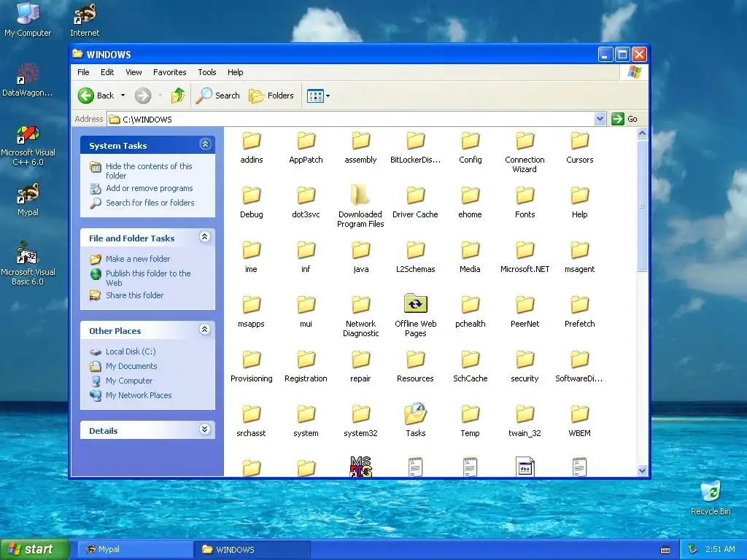Click the scrollbar up arrow
Screen dimensions: 747x560
click(x=642, y=134)
